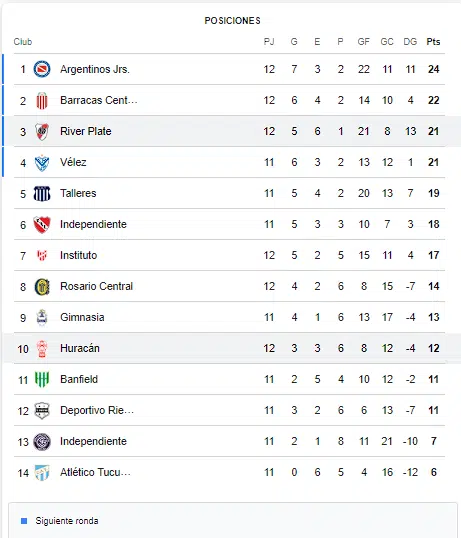Open the Argentinos Jrs. team name link
This screenshot has width=461, height=538.
pyautogui.click(x=95, y=69)
